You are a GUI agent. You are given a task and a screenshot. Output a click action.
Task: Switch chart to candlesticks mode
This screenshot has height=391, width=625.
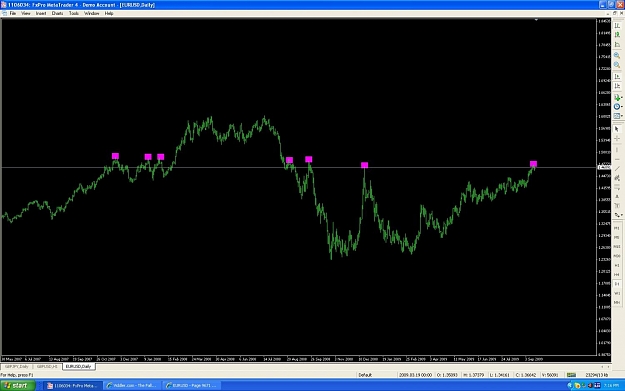(617, 35)
